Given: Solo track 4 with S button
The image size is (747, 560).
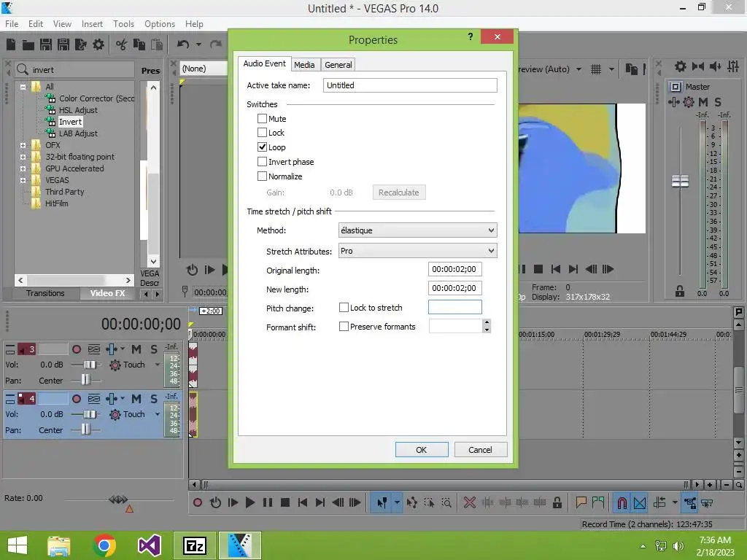Looking at the screenshot, I should click(x=154, y=399).
